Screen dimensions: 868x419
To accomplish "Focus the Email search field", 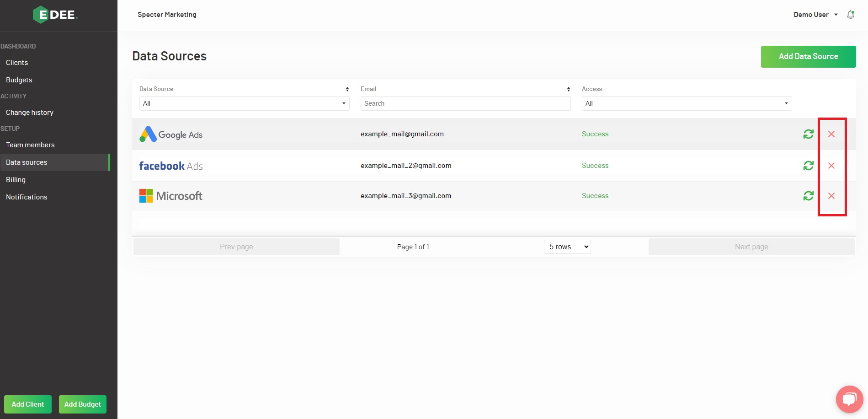I will pyautogui.click(x=465, y=103).
